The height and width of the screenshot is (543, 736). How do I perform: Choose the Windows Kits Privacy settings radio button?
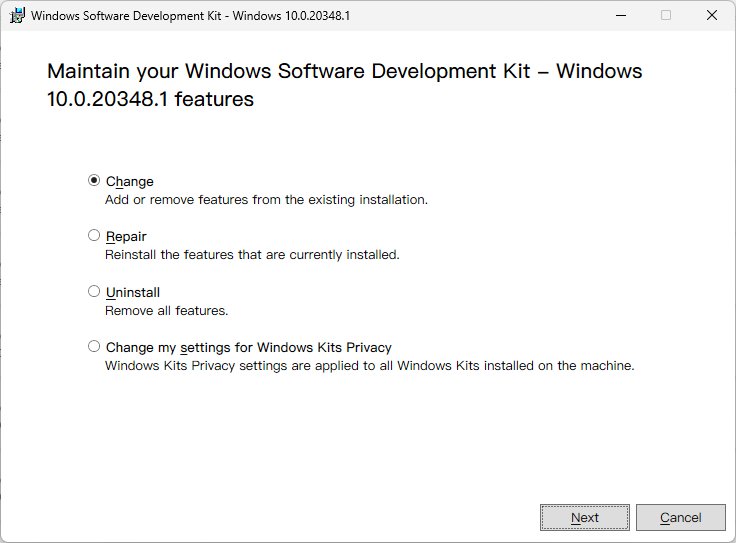(94, 347)
